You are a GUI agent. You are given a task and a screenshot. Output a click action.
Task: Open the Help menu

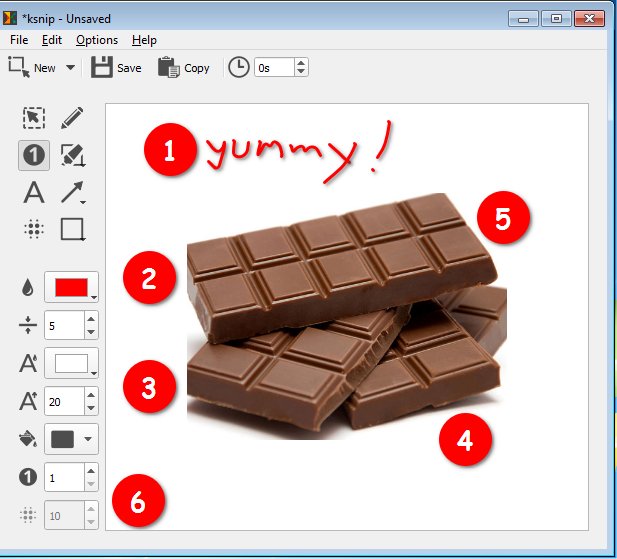(x=144, y=40)
